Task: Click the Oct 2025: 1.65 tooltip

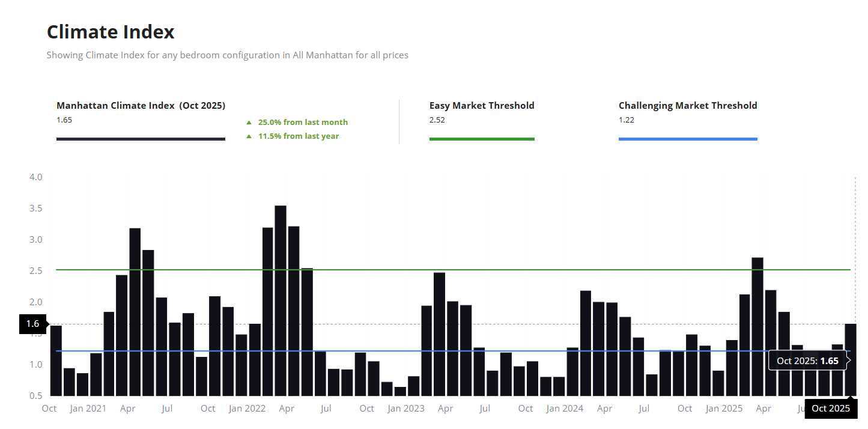Action: coord(807,361)
